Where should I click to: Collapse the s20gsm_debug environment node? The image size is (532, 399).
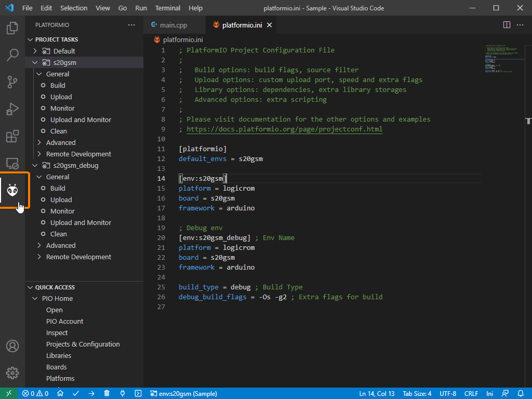[x=35, y=166]
